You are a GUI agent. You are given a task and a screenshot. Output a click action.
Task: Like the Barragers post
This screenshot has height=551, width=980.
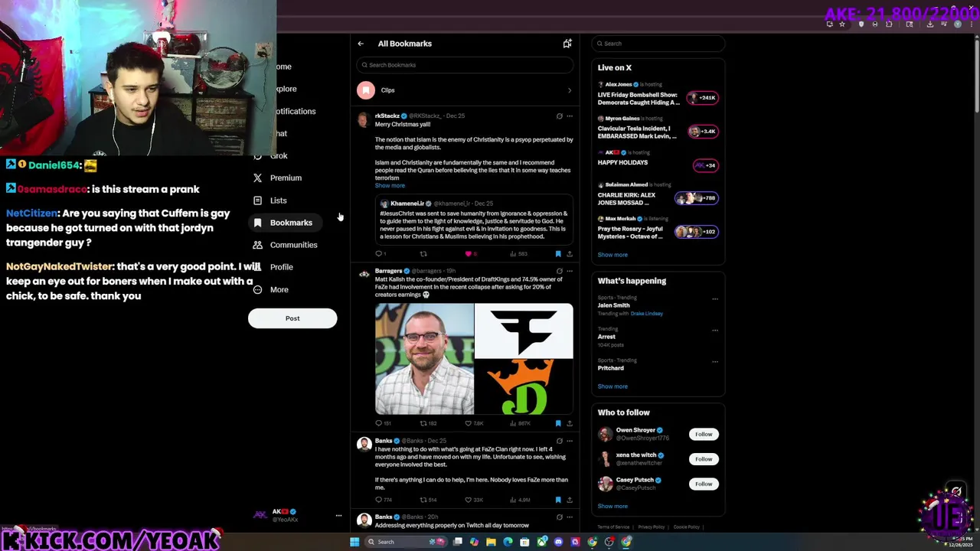click(x=475, y=423)
